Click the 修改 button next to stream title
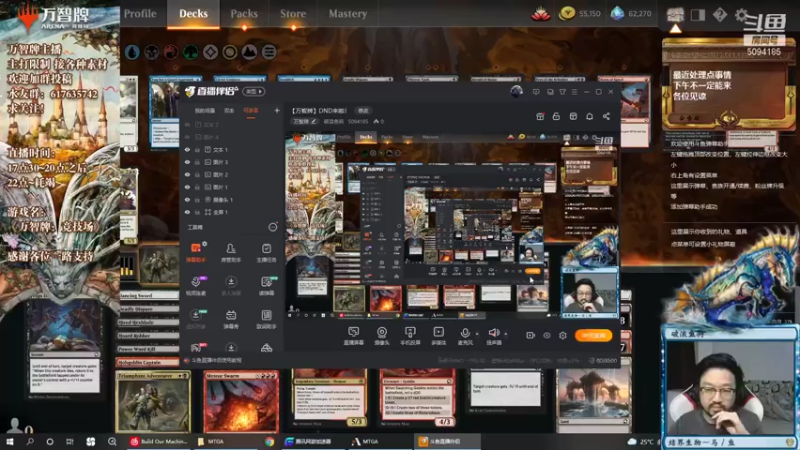 (363, 110)
